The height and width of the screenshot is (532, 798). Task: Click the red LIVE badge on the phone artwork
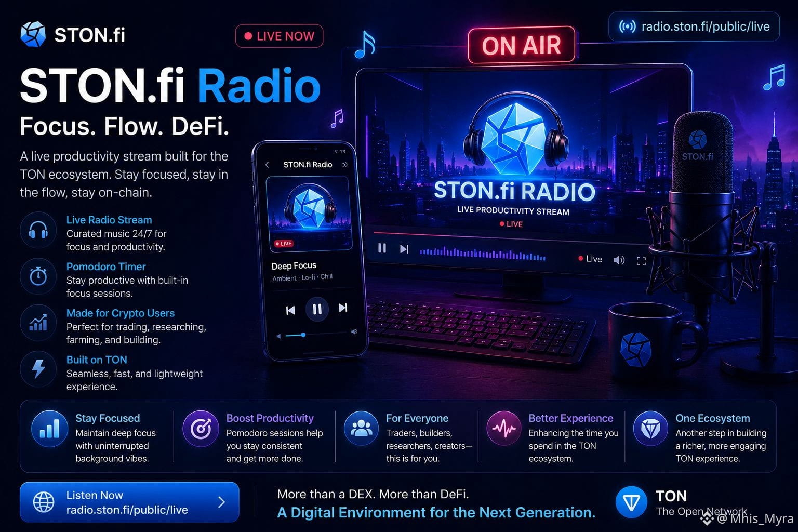coord(284,243)
